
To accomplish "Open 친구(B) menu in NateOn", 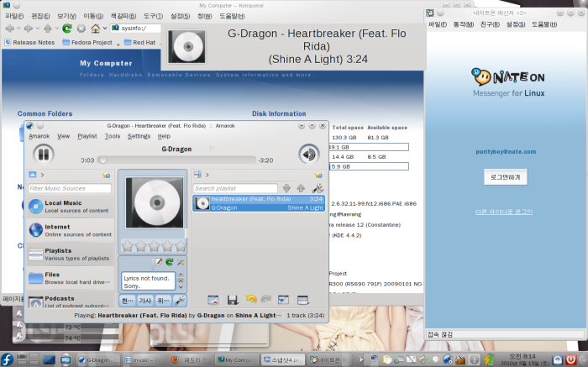I will 490,24.
